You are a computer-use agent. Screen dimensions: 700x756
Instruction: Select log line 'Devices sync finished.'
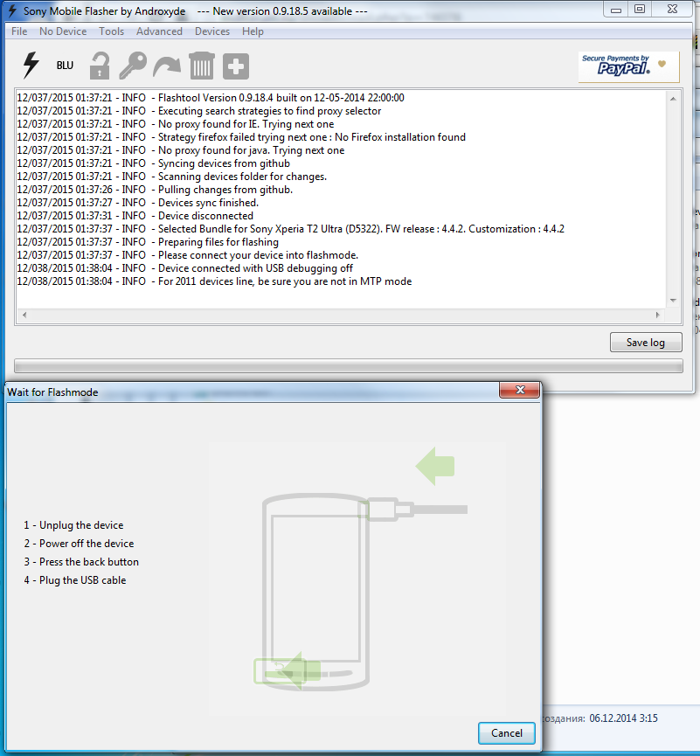[138, 203]
